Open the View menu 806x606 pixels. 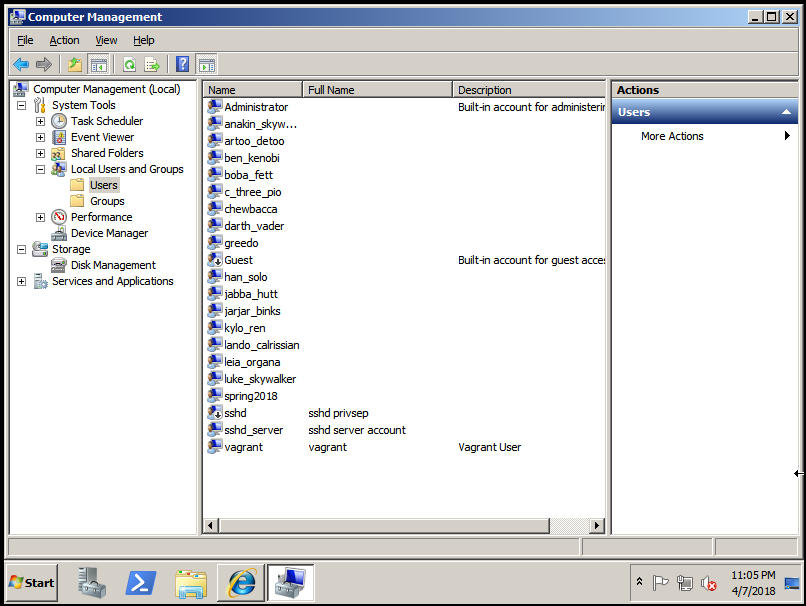point(106,40)
